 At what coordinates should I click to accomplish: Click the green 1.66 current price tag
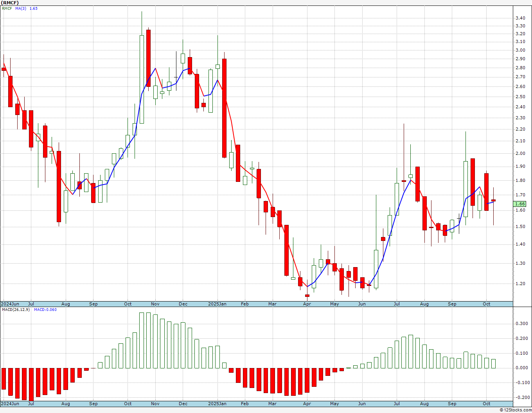(x=520, y=204)
